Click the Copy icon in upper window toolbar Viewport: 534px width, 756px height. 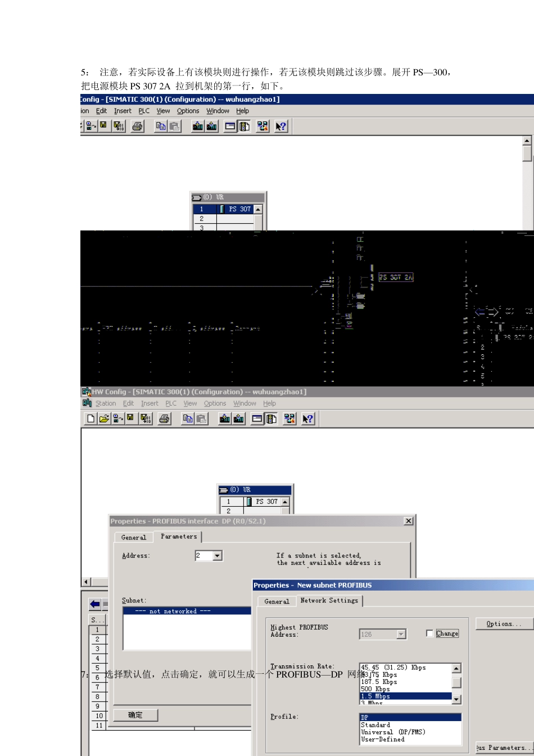[161, 126]
